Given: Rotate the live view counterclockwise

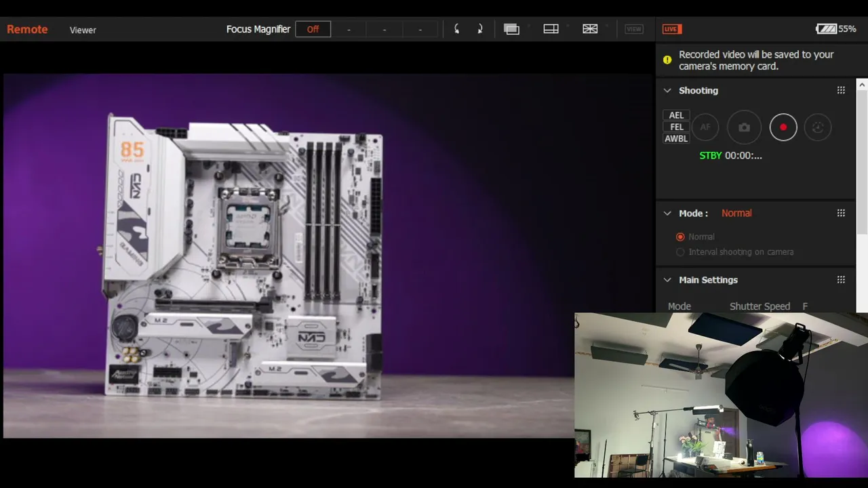Looking at the screenshot, I should pos(456,29).
